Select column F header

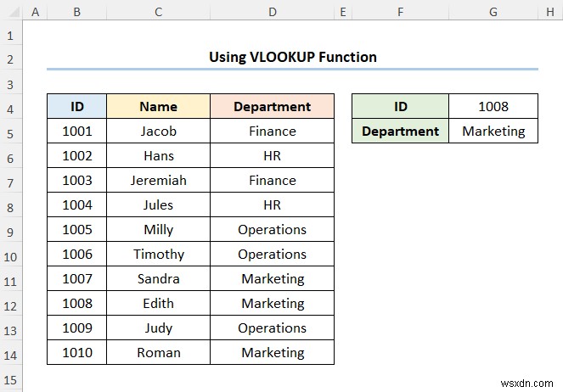400,12
